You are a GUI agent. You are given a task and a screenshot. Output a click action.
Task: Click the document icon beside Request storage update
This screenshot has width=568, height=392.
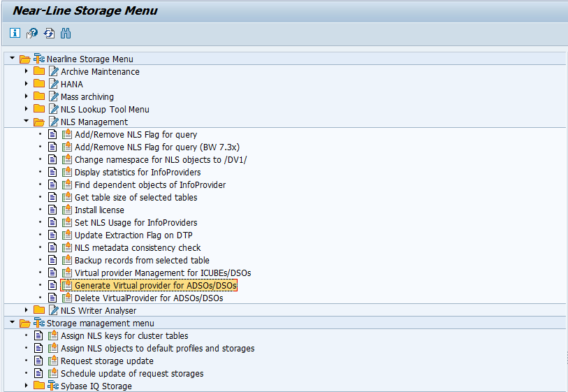38,361
